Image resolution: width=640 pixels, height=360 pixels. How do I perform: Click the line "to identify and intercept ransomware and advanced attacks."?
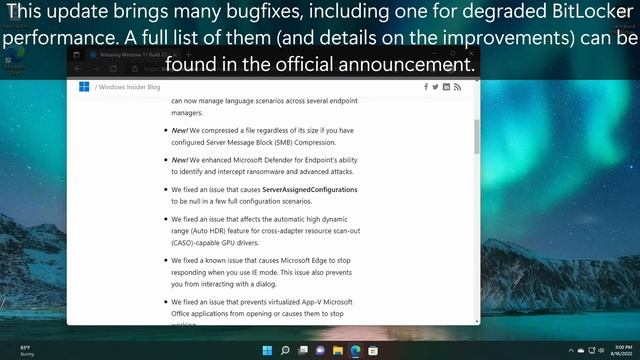click(x=262, y=172)
